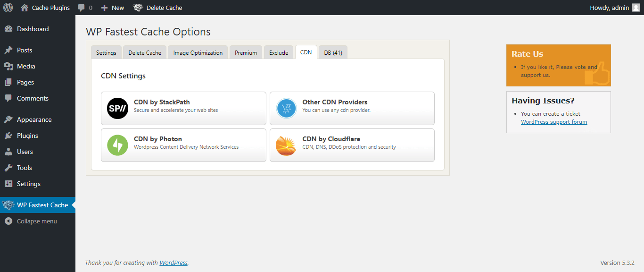Click the WP Fastest Cache cheetah sidebar icon
The height and width of the screenshot is (272, 644).
coord(8,205)
